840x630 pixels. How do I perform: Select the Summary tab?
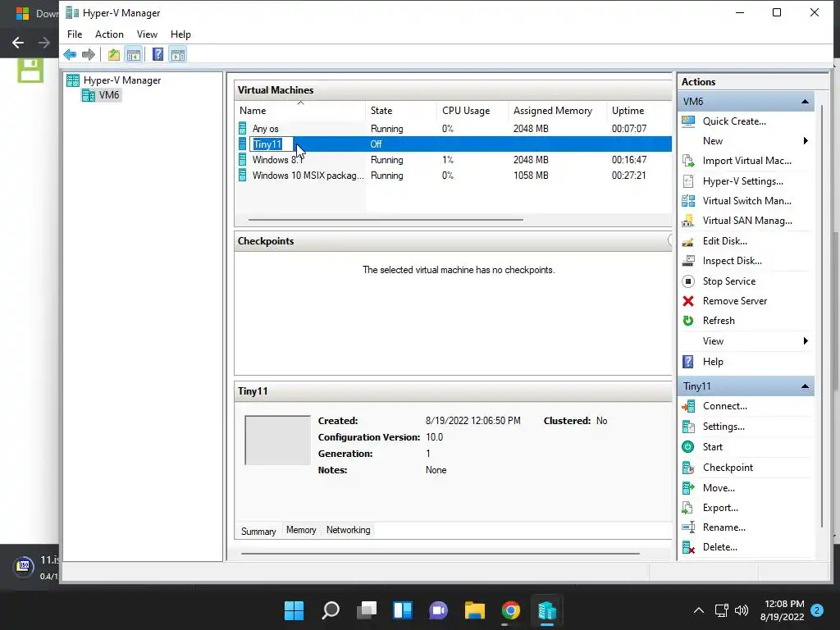[x=258, y=531]
